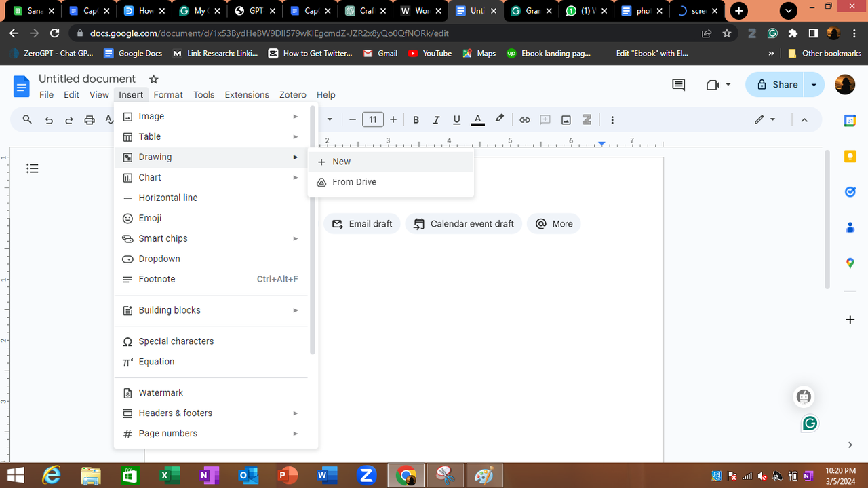Open the editing mode pencil dropdown
This screenshot has width=868, height=488.
pyautogui.click(x=765, y=120)
